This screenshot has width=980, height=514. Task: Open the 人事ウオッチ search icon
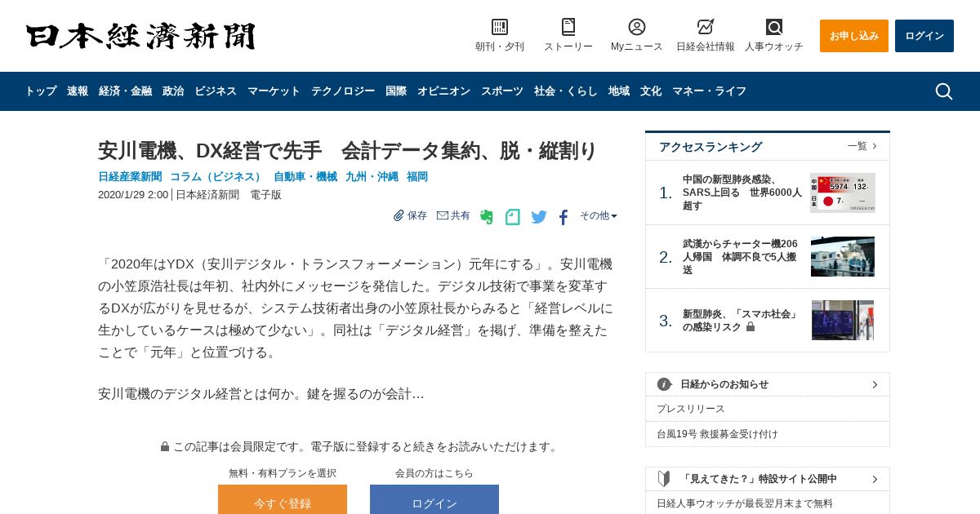774,27
